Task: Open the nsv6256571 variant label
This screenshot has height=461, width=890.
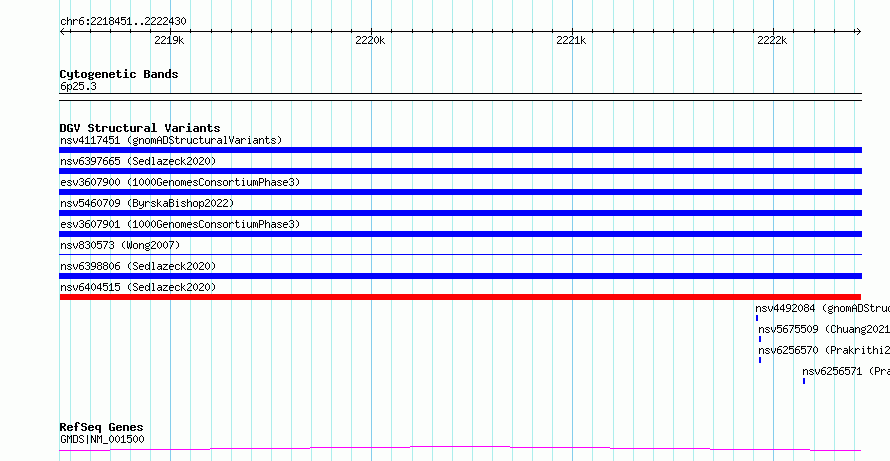Action: pyautogui.click(x=846, y=371)
